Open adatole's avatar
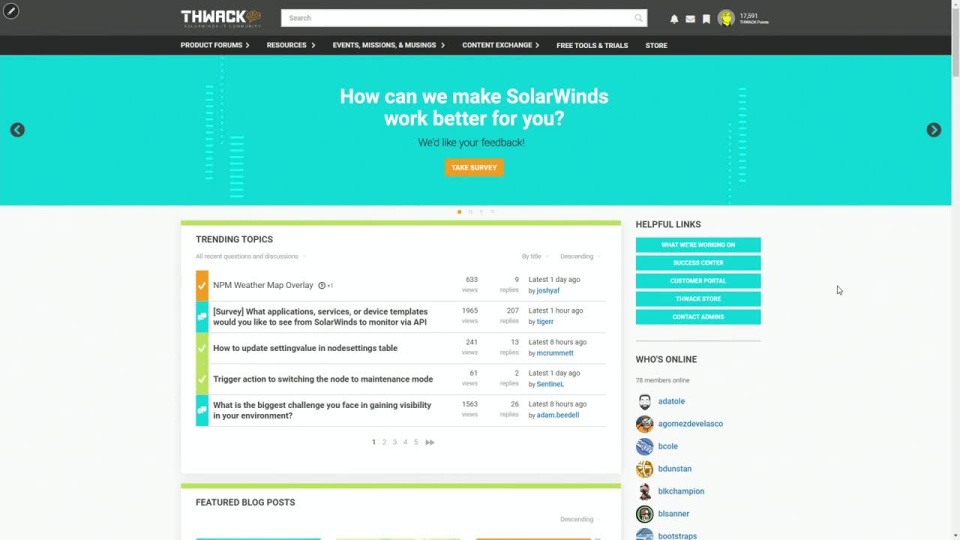The height and width of the screenshot is (540, 960). (645, 401)
